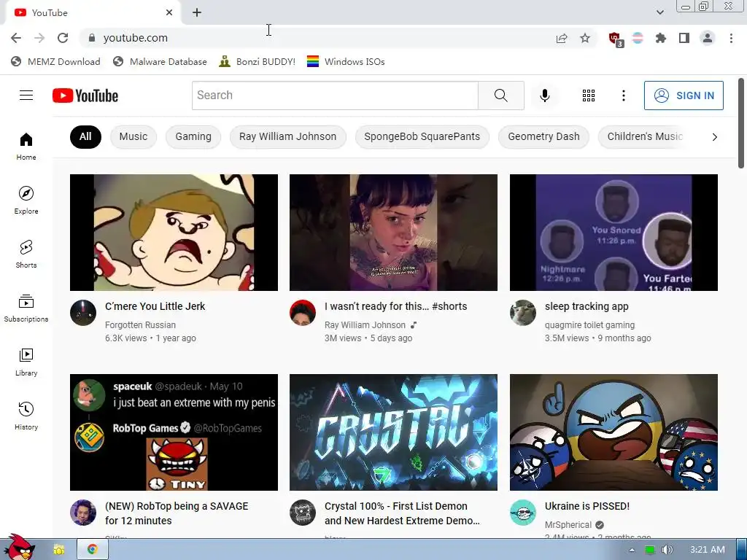Click the page vertical scrollbar
Screen dimensions: 747x560
(x=741, y=122)
